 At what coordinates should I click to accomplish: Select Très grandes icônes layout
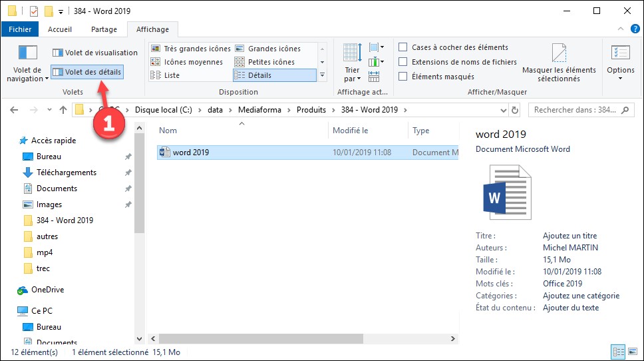(190, 49)
